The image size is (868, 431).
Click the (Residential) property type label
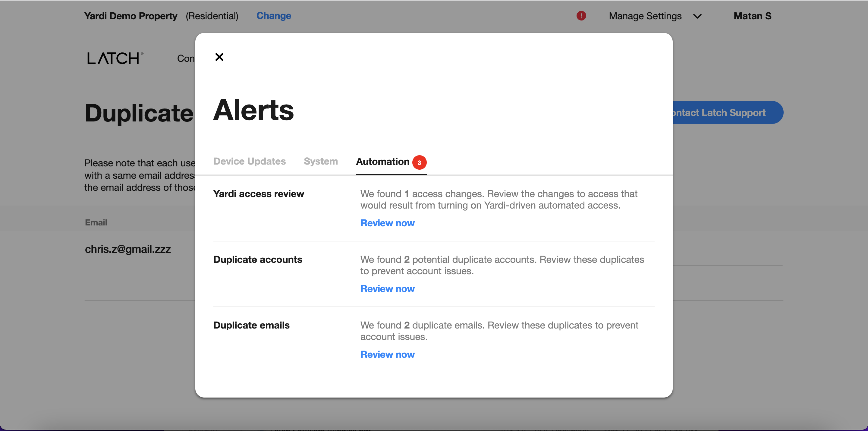pos(212,16)
